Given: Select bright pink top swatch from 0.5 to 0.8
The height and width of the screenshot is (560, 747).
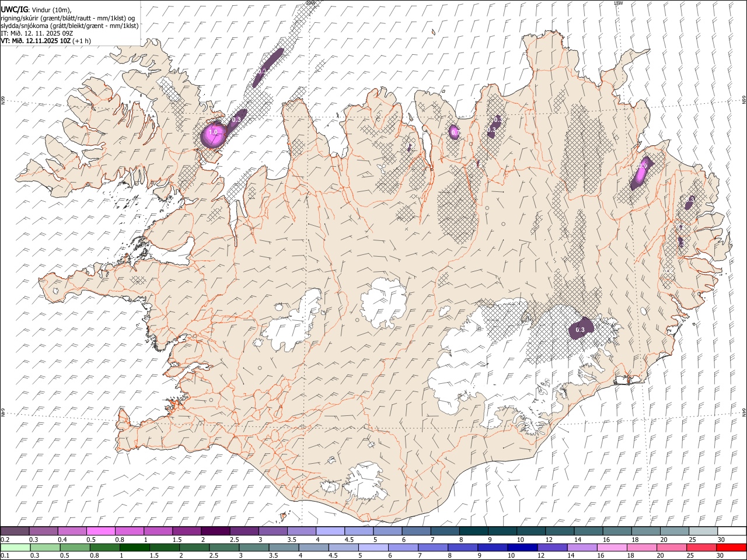Looking at the screenshot, I should tap(100, 531).
